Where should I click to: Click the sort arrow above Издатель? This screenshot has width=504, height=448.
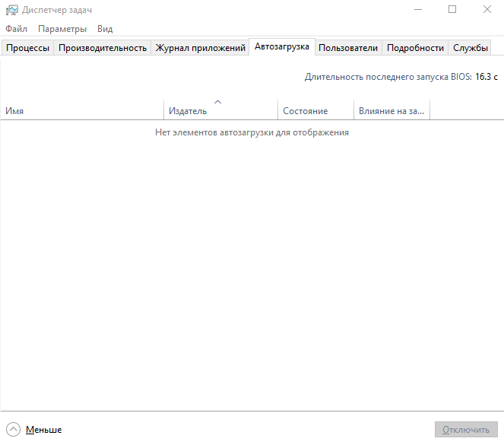217,102
